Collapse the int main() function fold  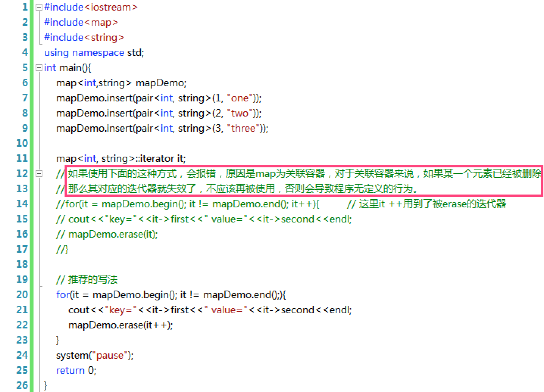pos(39,68)
